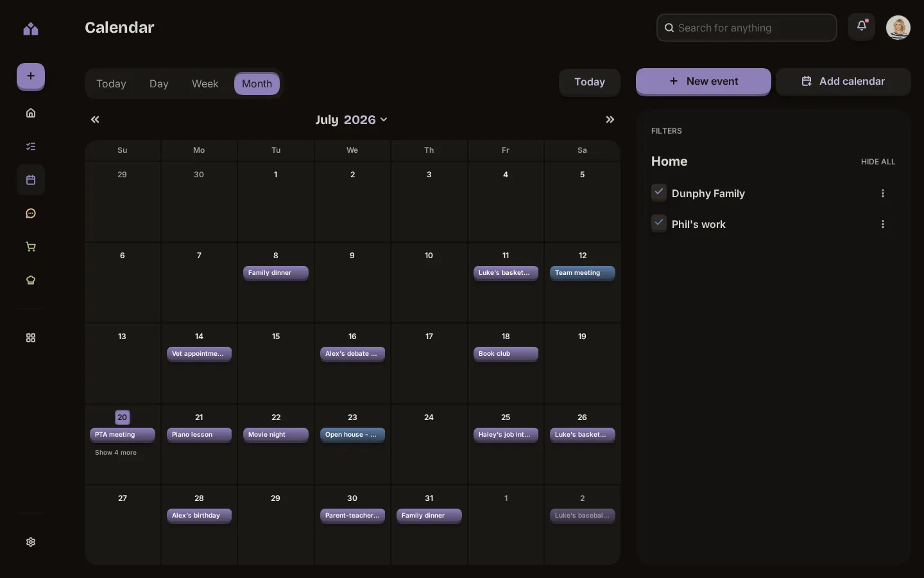
Task: Click the Dunphy Family calendar label
Action: point(708,193)
